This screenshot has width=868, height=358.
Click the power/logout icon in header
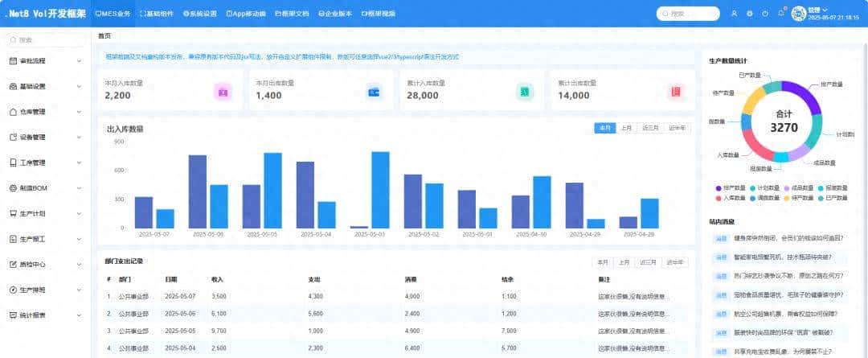tap(764, 14)
